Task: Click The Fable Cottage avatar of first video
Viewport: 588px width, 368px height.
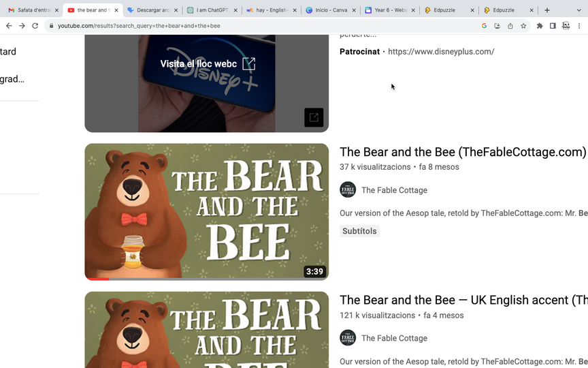Action: 348,189
